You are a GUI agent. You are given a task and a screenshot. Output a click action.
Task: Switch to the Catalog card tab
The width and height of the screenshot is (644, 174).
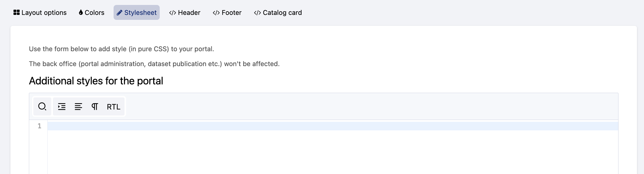282,13
